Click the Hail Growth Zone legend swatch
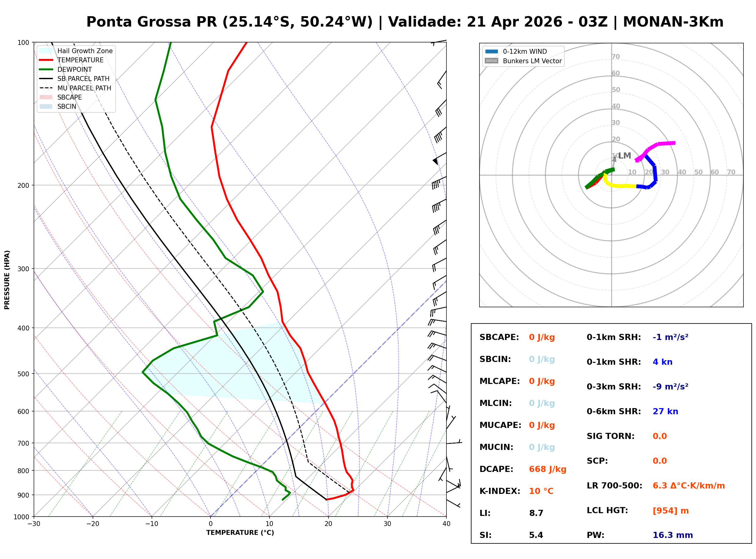 coord(46,51)
